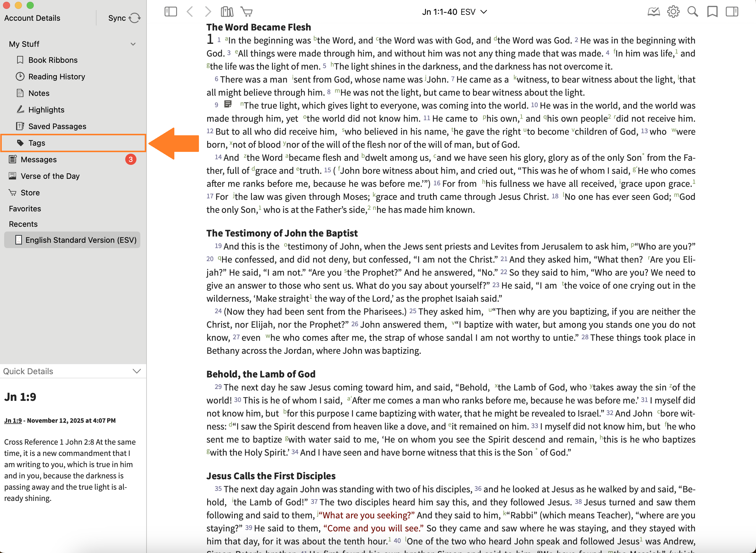Click the ESV book icon in Recents
The height and width of the screenshot is (553, 756).
[19, 240]
